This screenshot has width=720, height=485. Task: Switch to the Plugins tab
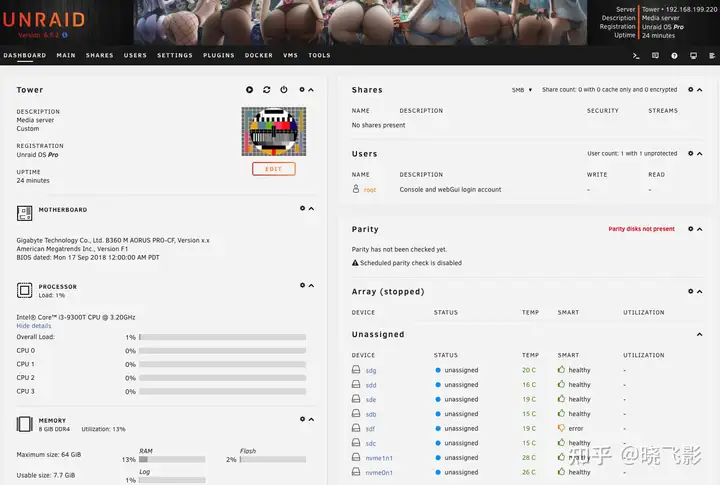pos(219,55)
